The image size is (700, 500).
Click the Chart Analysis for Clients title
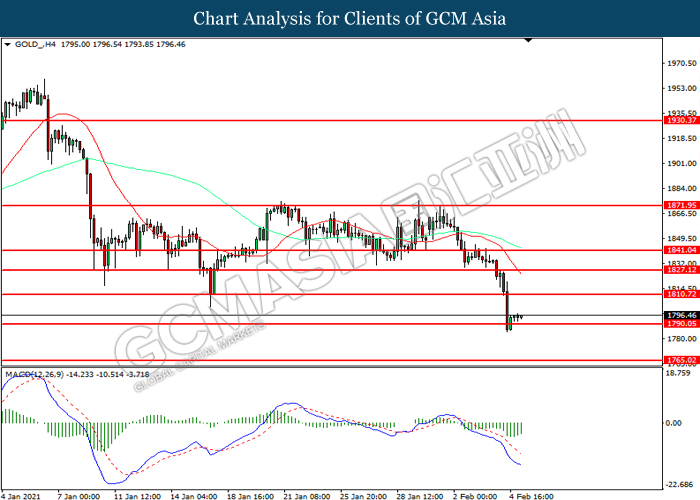point(350,18)
